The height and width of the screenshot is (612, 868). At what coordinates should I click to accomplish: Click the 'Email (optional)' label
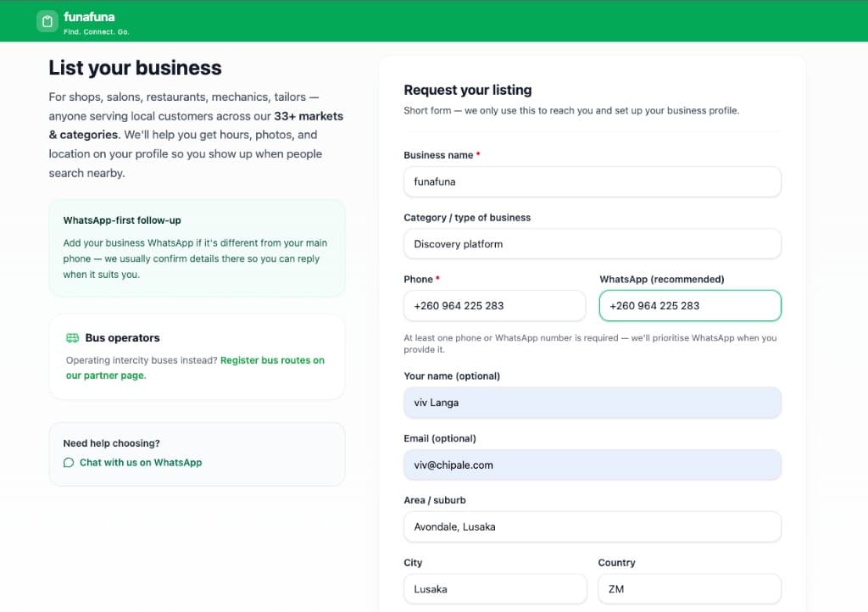[440, 438]
